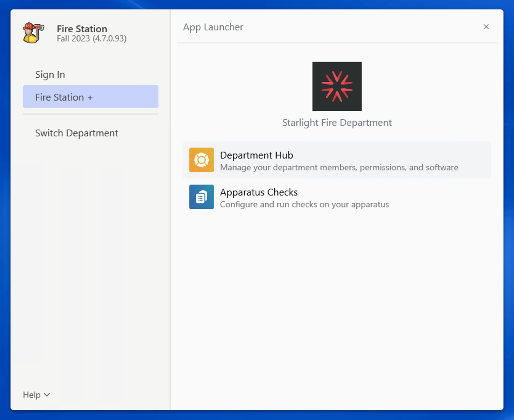Screen dimensions: 514x420
Task: Click the Fall 2023 (4.7.0.93) version text
Action: (x=92, y=39)
